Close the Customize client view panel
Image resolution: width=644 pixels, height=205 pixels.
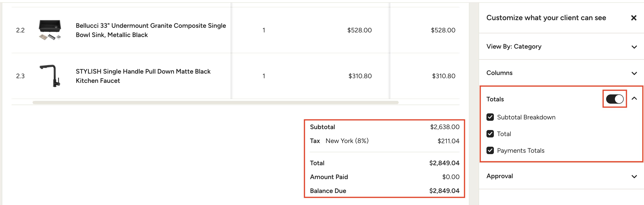point(634,18)
